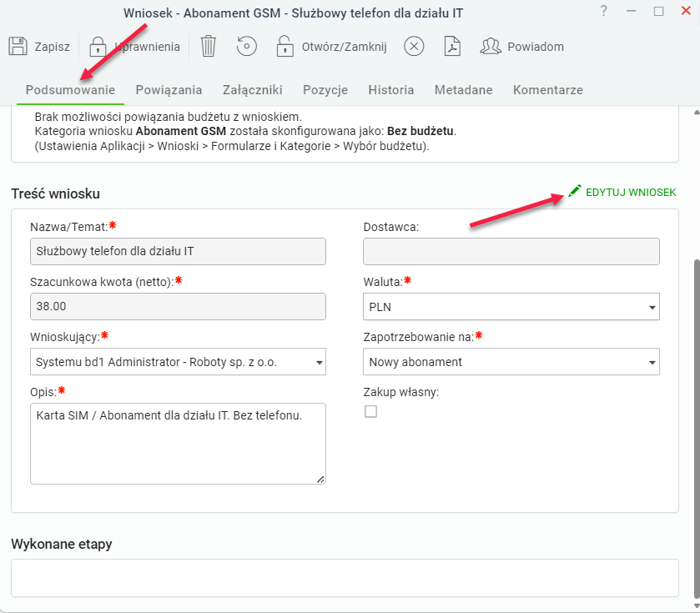The width and height of the screenshot is (700, 613).
Task: View the Komentarze tab
Action: [x=548, y=90]
